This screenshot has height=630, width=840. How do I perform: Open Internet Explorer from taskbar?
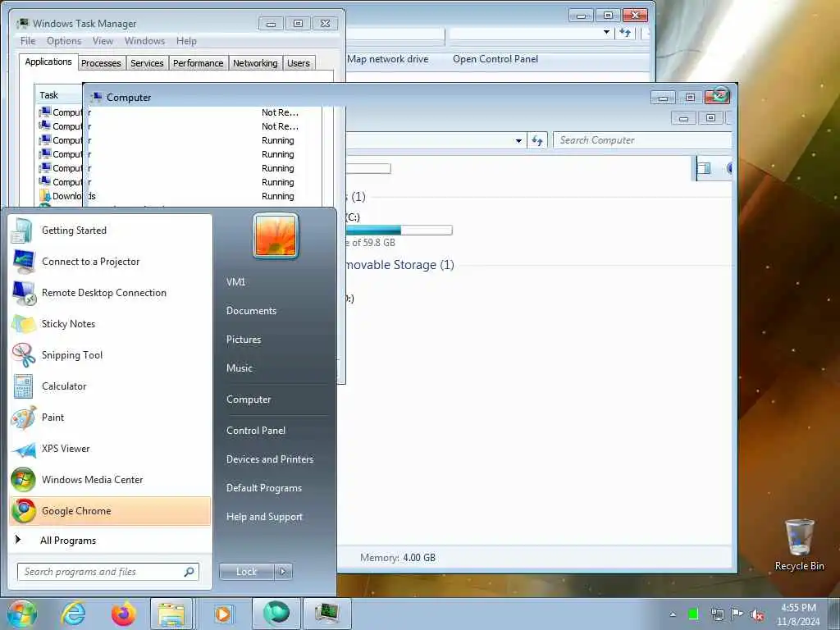point(73,614)
